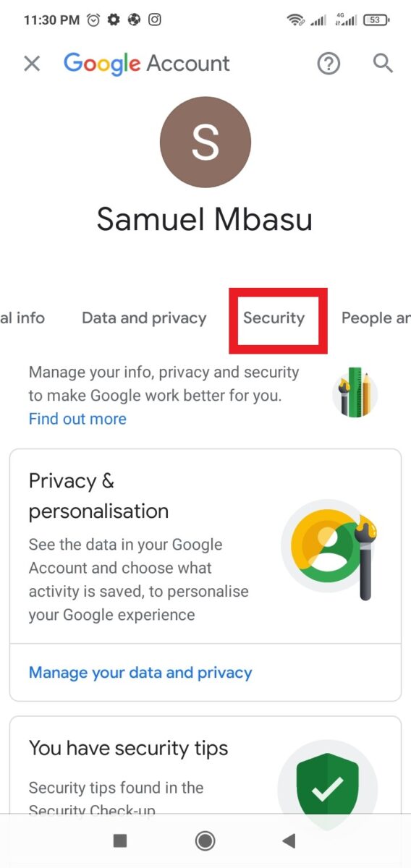Viewport: 411px width, 868px height.
Task: Tap the tools illustration beside intro text
Action: pyautogui.click(x=355, y=392)
